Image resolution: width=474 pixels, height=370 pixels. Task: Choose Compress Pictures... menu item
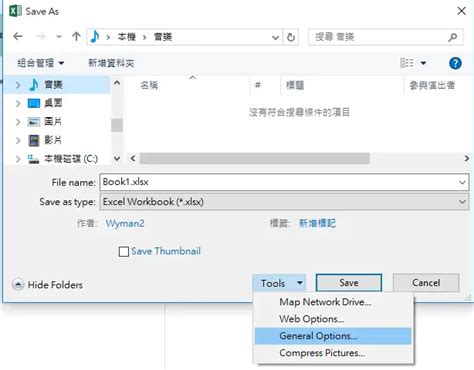click(333, 353)
